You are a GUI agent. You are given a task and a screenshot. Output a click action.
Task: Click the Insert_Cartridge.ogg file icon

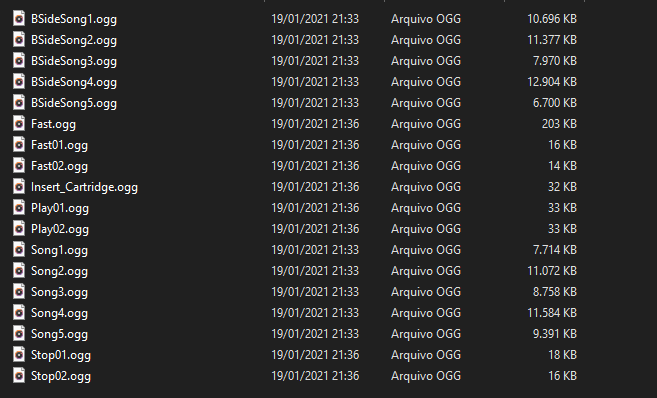coord(19,186)
